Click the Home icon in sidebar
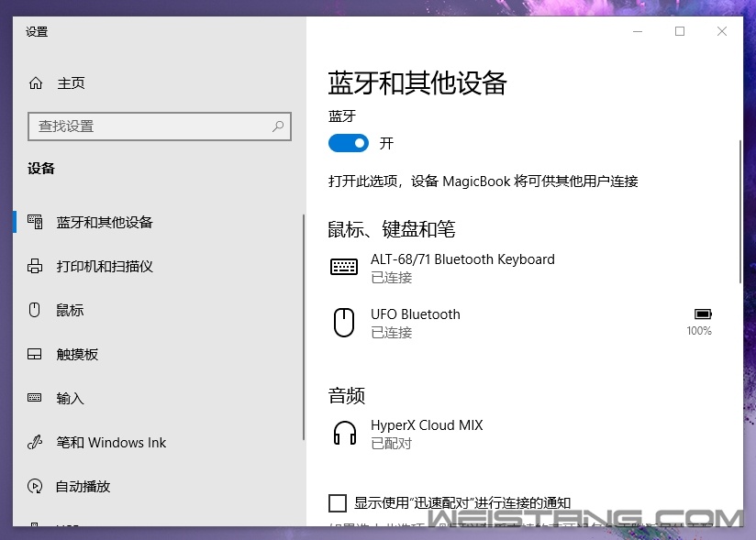Image resolution: width=756 pixels, height=540 pixels. point(36,83)
